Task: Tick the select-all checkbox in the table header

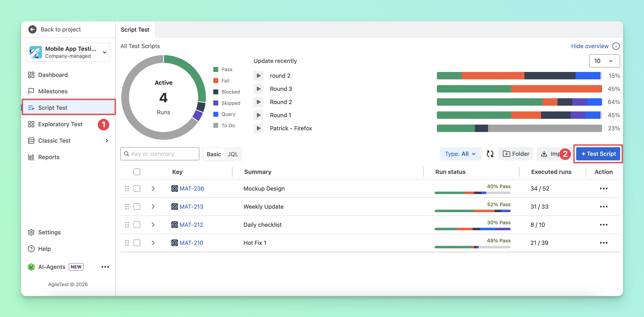Action: point(137,172)
